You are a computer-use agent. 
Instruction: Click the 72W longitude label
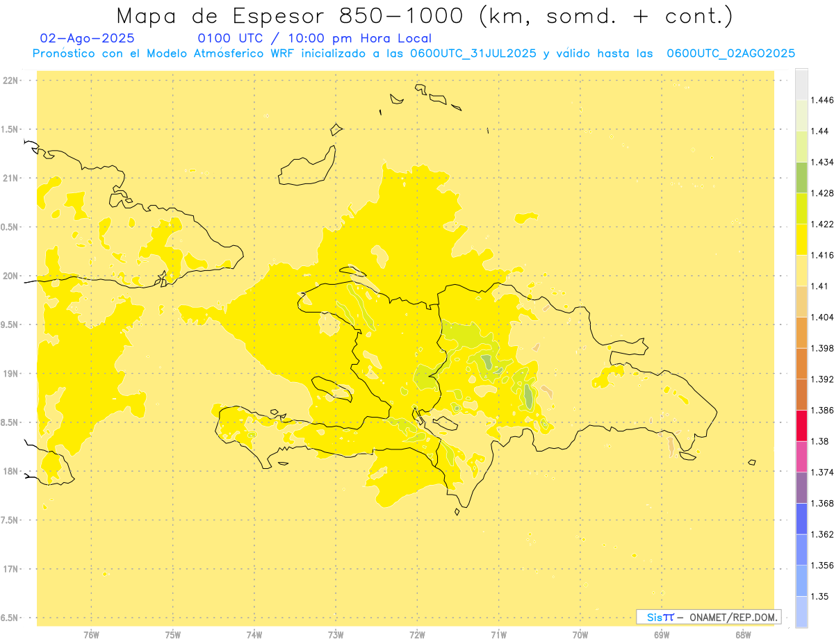click(x=417, y=634)
